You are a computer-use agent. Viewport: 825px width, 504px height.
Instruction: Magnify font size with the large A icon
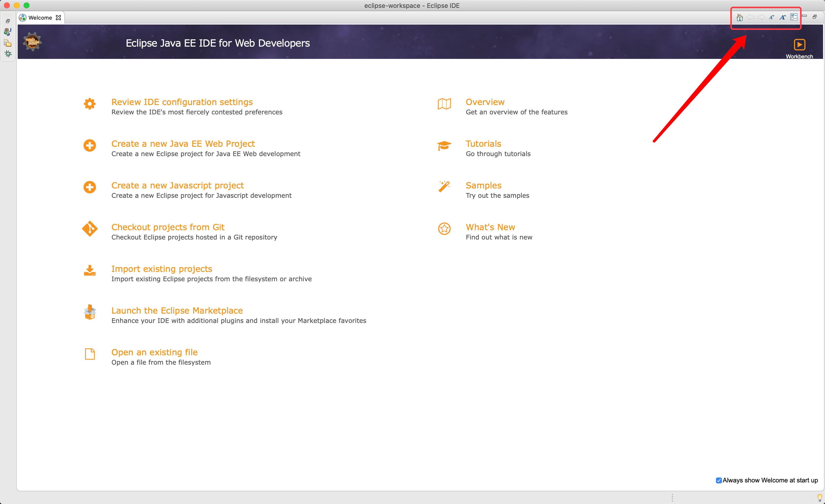[783, 17]
